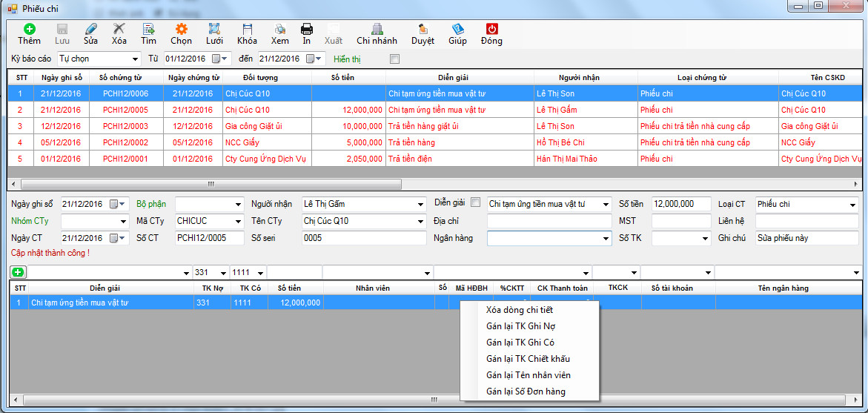Expand the Bộ phận dropdown
This screenshot has width=868, height=413.
tap(239, 205)
